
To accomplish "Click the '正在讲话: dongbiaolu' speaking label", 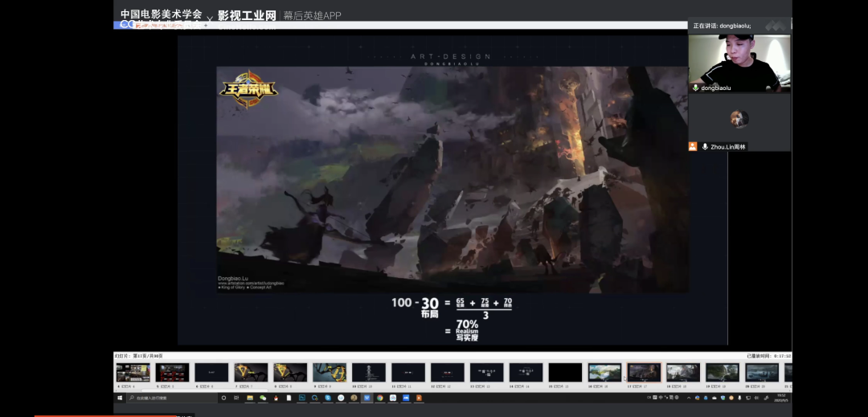I will 722,26.
